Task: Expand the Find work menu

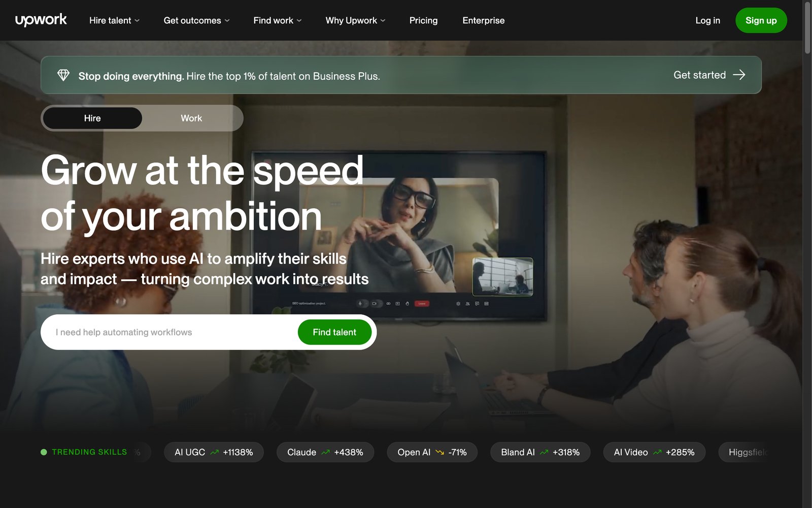Action: pos(278,20)
